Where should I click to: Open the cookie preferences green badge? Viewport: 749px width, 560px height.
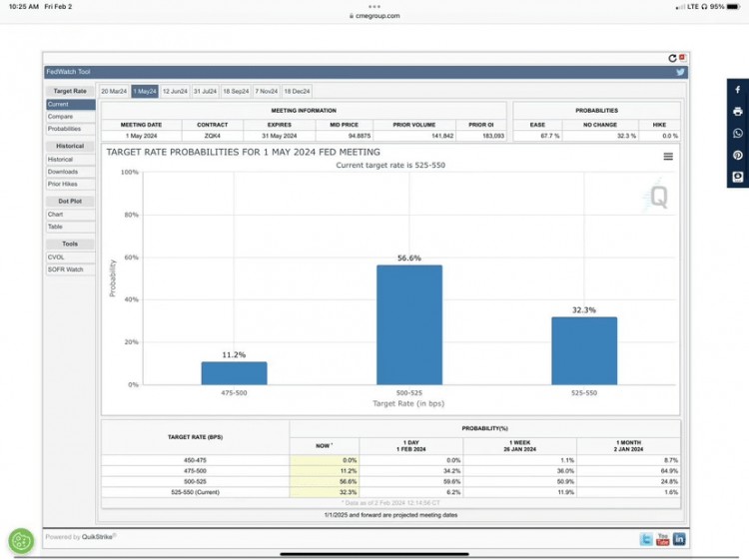[21, 540]
